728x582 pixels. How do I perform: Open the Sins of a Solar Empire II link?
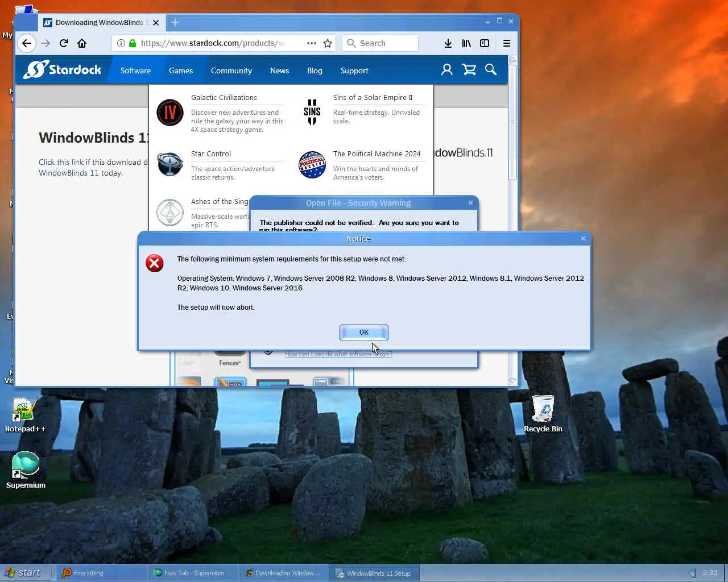(373, 98)
